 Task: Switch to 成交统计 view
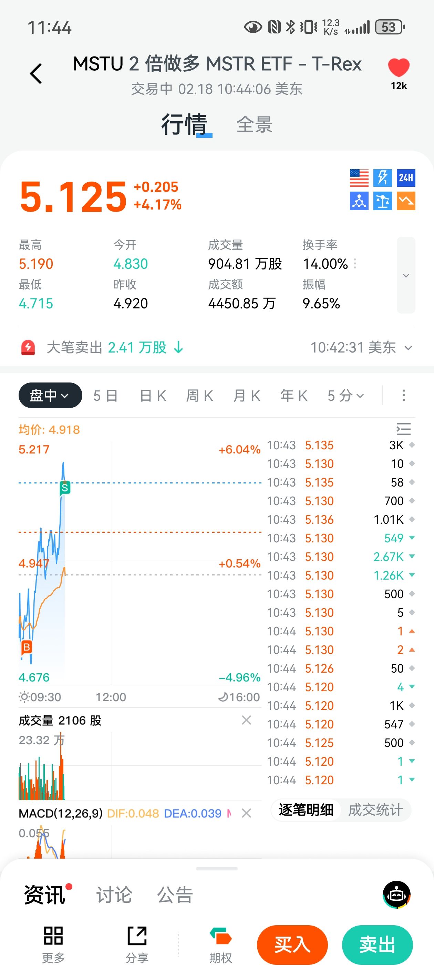[375, 810]
